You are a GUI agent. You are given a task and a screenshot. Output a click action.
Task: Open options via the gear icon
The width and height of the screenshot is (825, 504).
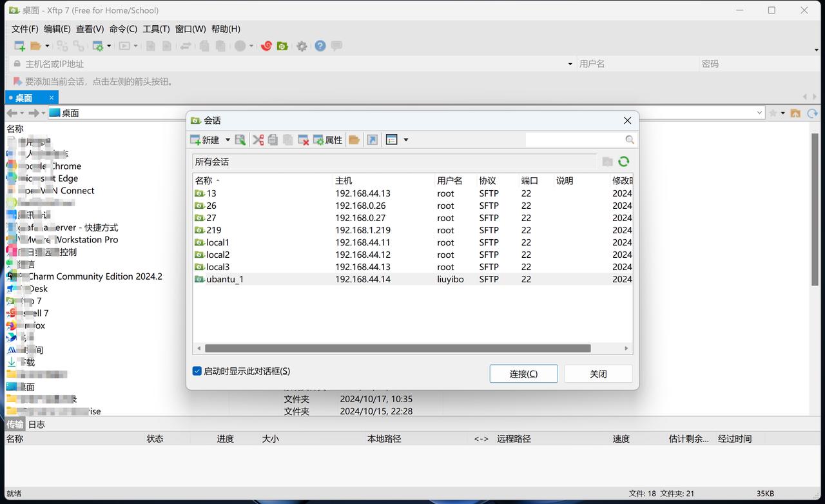tap(302, 46)
